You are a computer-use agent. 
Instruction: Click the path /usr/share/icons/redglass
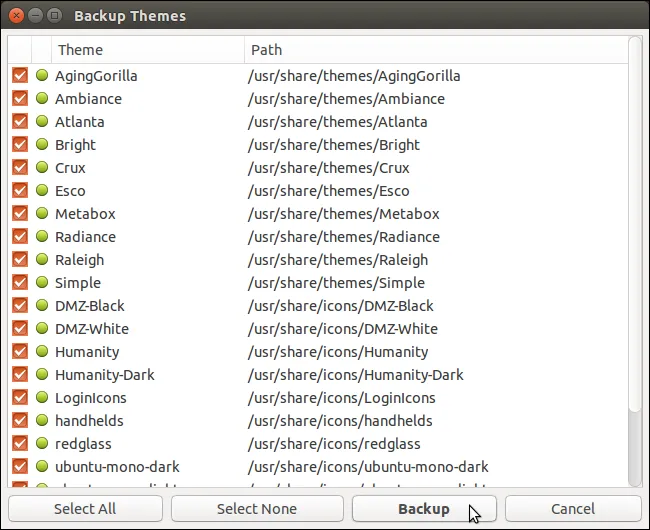[334, 444]
